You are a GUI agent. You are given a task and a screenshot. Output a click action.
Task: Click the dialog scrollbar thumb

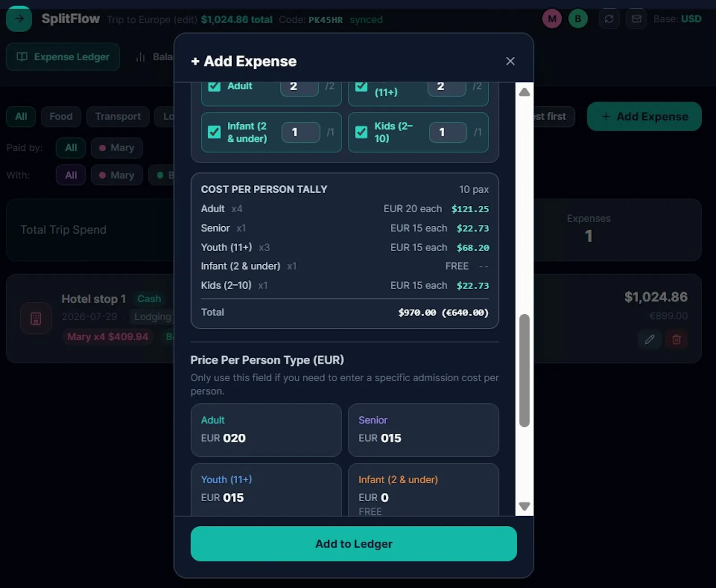click(x=524, y=370)
